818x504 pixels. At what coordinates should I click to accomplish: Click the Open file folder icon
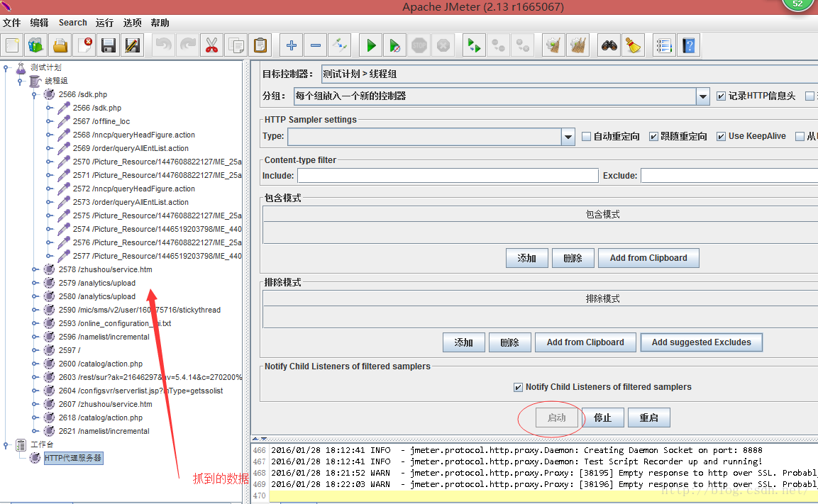click(60, 46)
